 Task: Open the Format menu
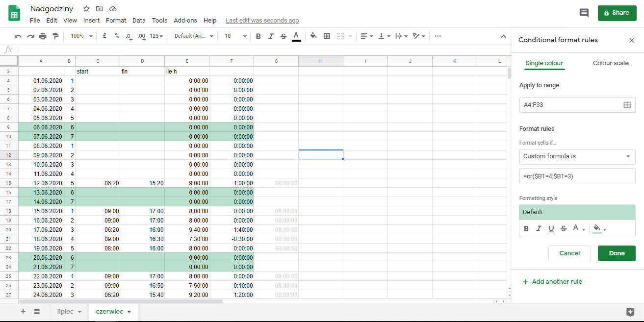click(116, 20)
